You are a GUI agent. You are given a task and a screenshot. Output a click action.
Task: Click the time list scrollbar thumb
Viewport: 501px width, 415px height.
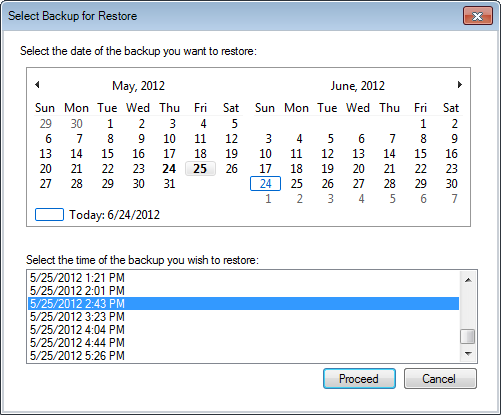[x=468, y=336]
